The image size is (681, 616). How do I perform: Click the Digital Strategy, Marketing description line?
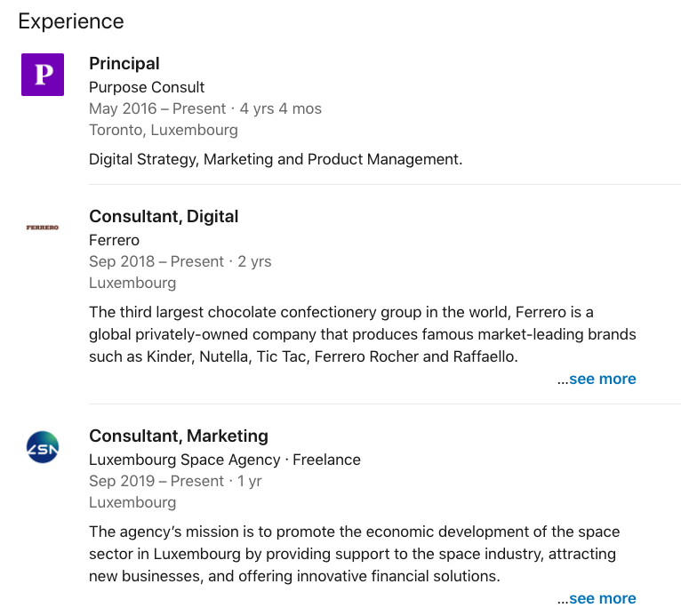point(276,160)
